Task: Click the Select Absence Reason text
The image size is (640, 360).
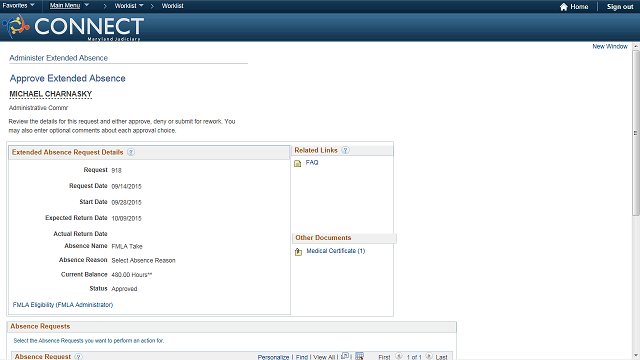Action: (x=143, y=260)
